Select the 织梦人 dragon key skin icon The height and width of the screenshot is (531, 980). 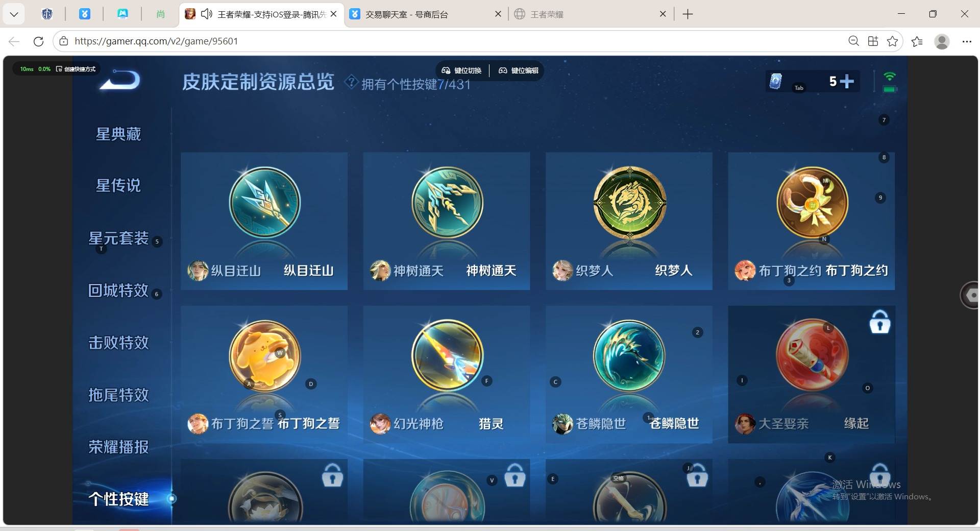629,202
